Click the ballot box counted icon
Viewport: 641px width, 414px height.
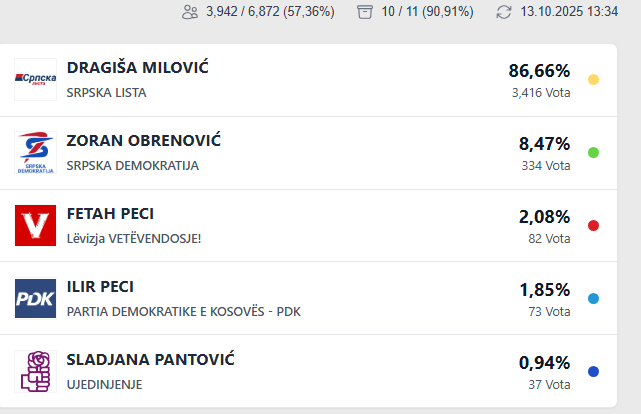[366, 12]
